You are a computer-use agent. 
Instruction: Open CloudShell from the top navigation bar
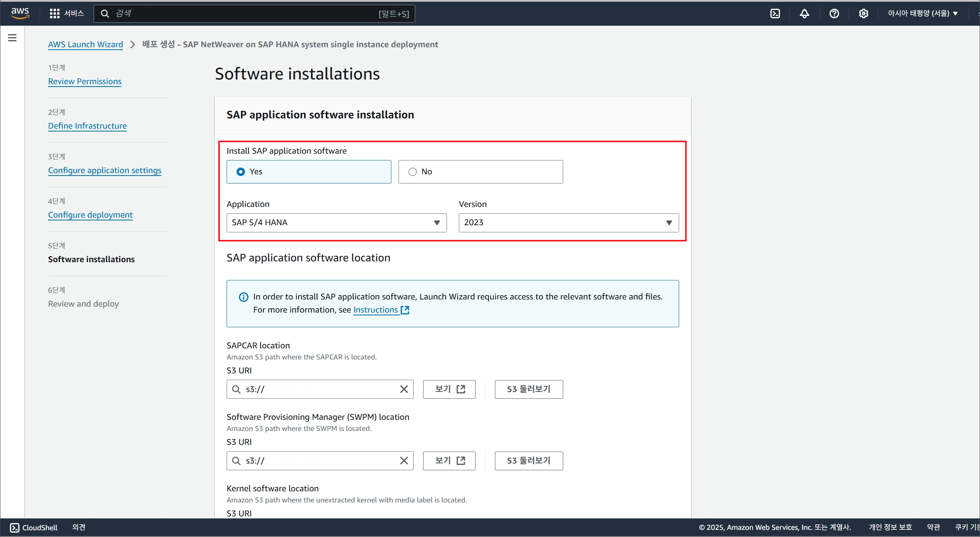pos(775,14)
